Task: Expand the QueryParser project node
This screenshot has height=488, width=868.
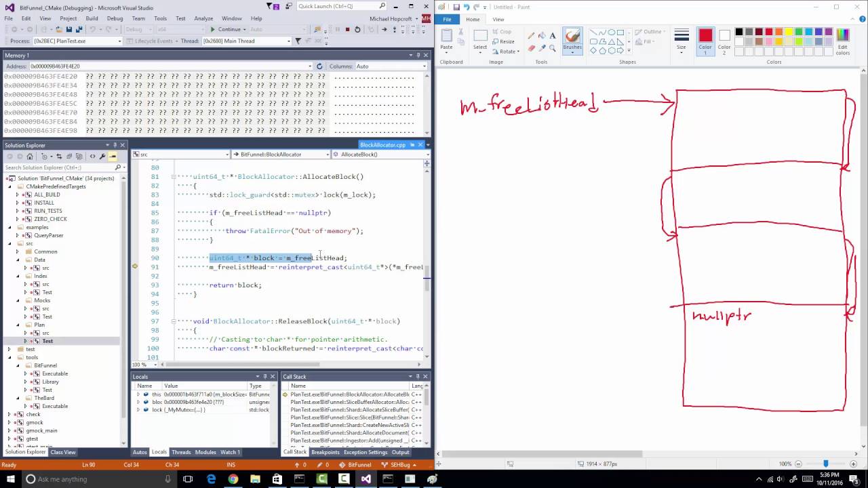Action: (x=18, y=235)
